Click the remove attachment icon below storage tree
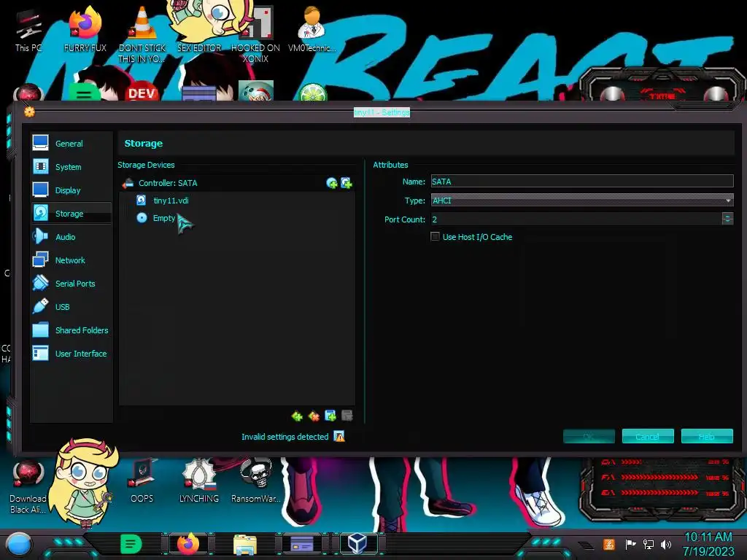Screen dimensions: 747x560 pyautogui.click(x=347, y=416)
